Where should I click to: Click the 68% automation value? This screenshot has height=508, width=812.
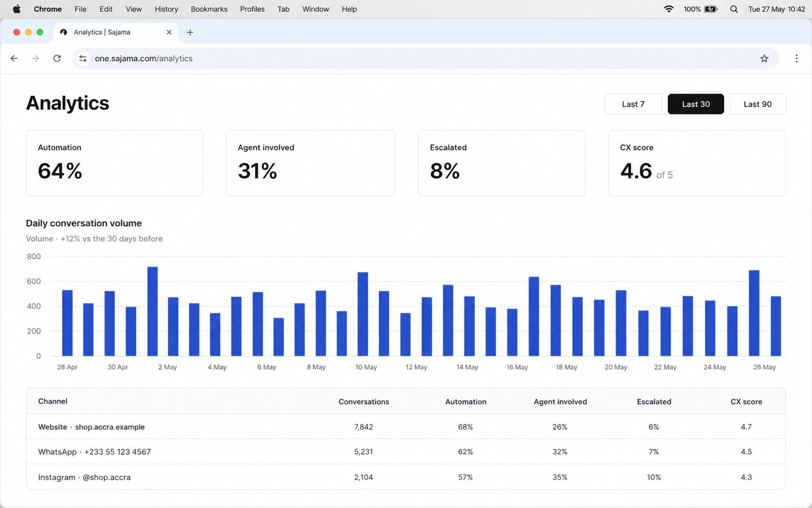point(465,427)
